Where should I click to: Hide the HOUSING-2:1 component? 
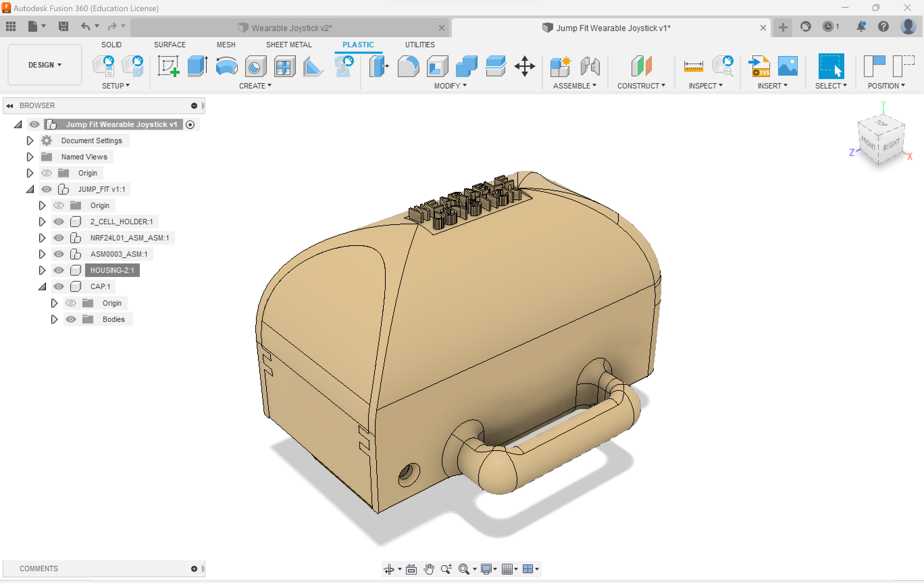coord(58,270)
